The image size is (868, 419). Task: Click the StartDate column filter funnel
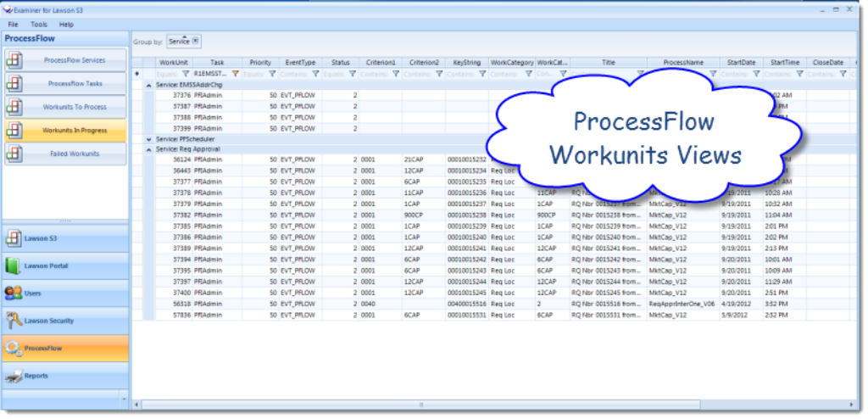(x=756, y=73)
